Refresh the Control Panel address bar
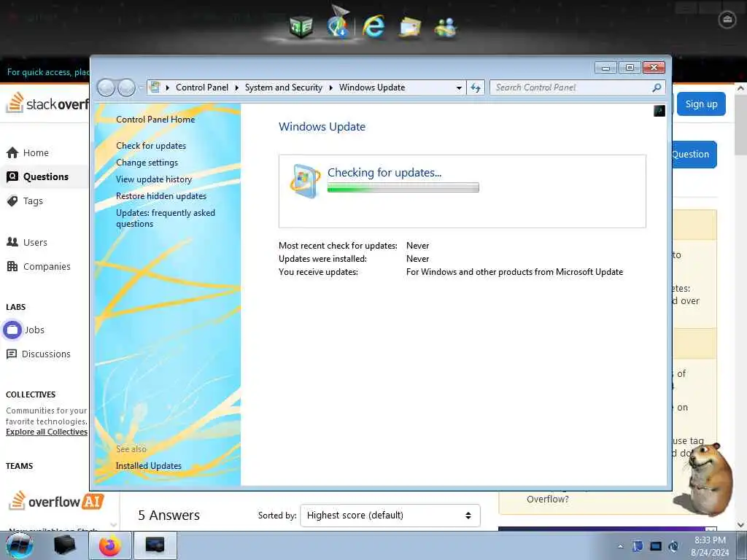The height and width of the screenshot is (560, 747). [x=476, y=87]
